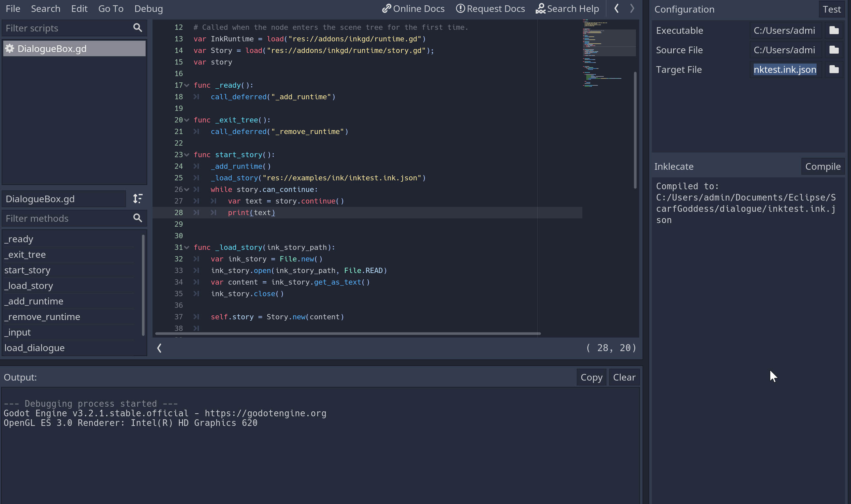The height and width of the screenshot is (504, 851).
Task: Browse for the Target File folder icon
Action: (834, 69)
